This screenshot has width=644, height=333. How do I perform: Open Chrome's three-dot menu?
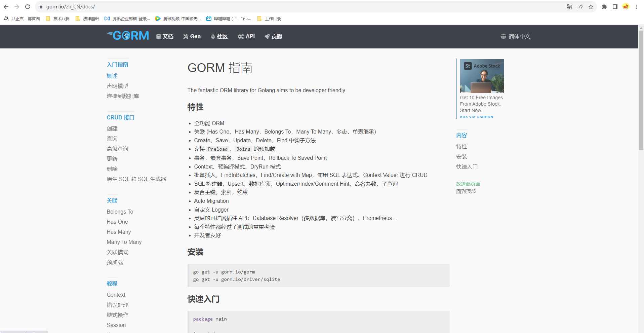pos(636,6)
